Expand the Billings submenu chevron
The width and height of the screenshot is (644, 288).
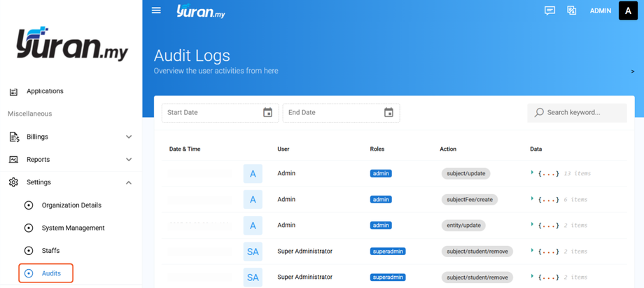[129, 137]
